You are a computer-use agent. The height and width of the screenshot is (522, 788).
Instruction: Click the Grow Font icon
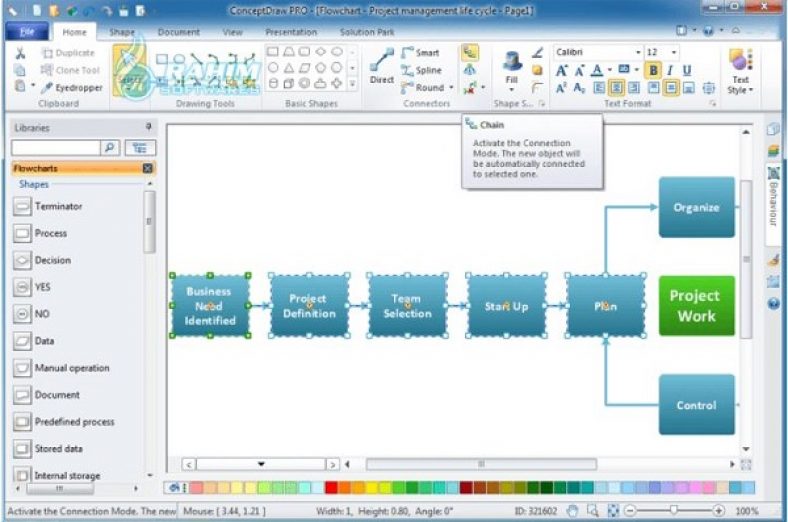pos(562,70)
